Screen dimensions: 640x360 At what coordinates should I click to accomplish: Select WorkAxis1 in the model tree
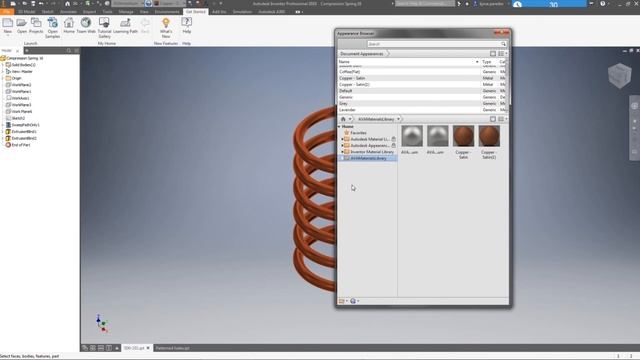20,98
